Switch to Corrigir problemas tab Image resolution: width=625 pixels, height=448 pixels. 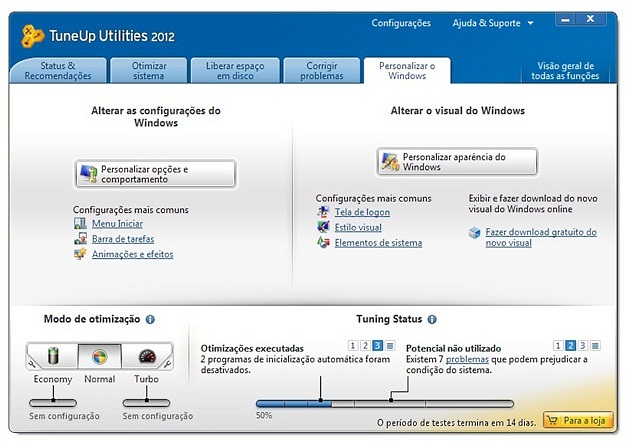click(322, 71)
